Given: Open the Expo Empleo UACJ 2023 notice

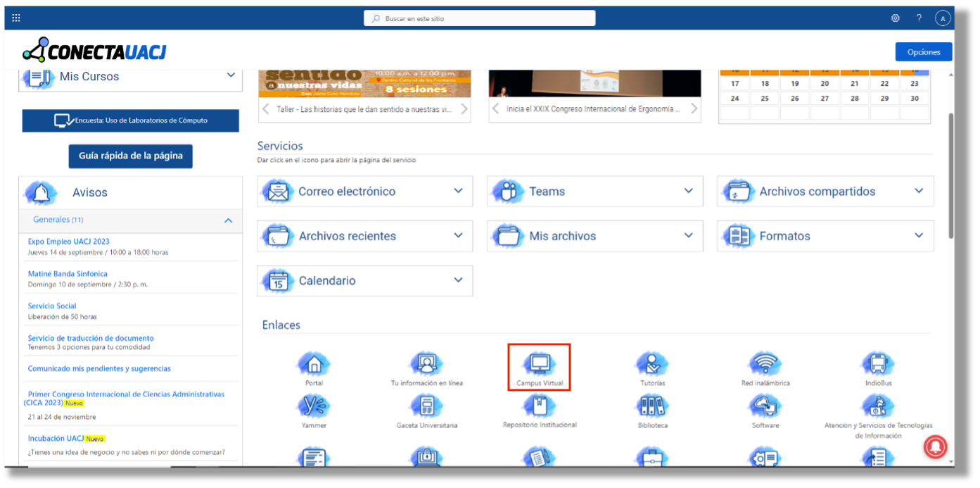Looking at the screenshot, I should 68,241.
